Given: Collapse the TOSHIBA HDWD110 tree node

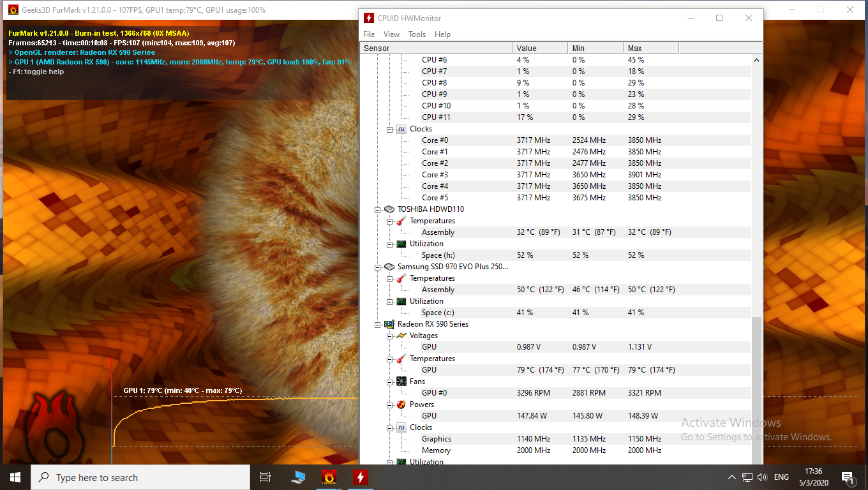Looking at the screenshot, I should [x=377, y=209].
